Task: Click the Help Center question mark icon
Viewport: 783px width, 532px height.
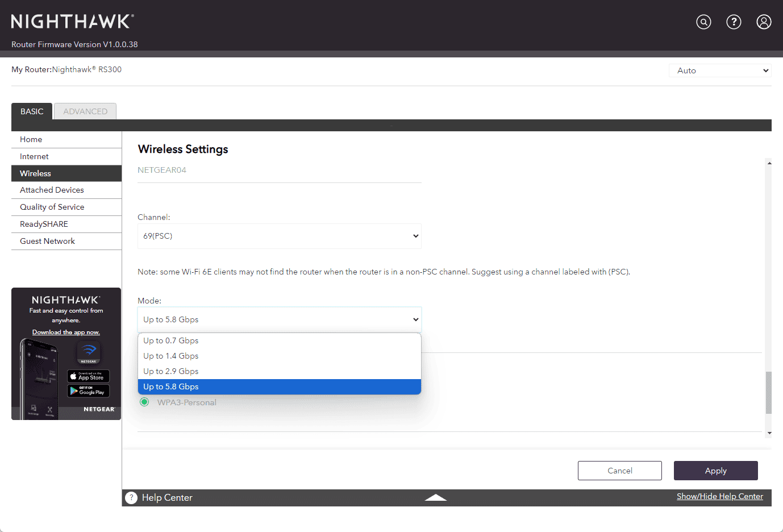Action: (131, 497)
